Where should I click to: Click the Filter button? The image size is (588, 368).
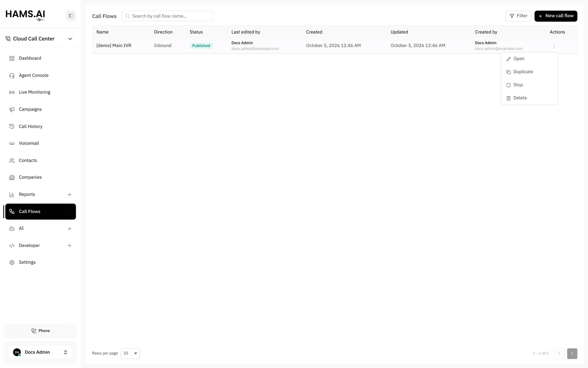[x=518, y=16]
